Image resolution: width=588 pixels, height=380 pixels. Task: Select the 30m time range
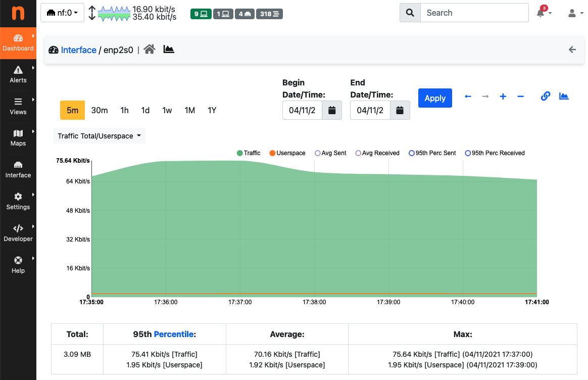(x=100, y=110)
